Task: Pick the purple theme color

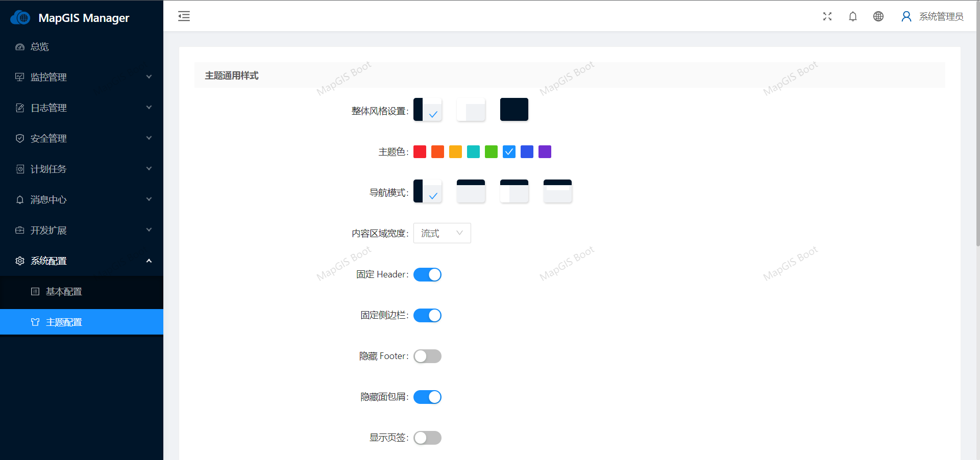Action: point(545,151)
